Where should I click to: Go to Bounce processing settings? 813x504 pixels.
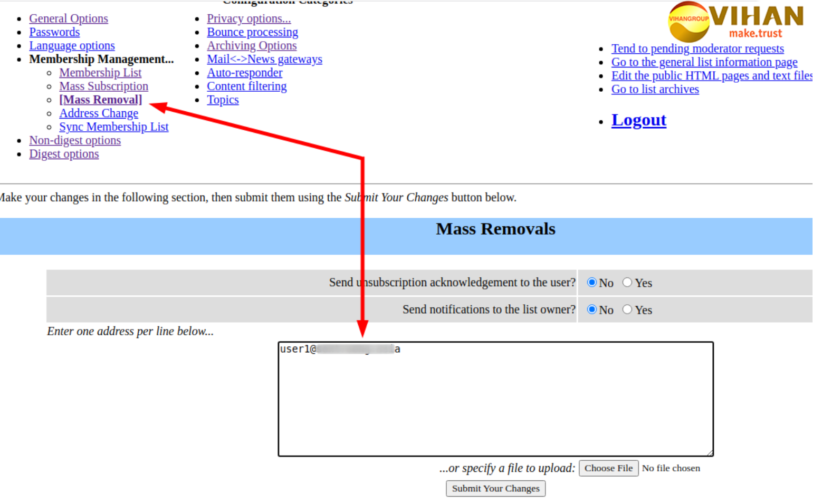(252, 32)
